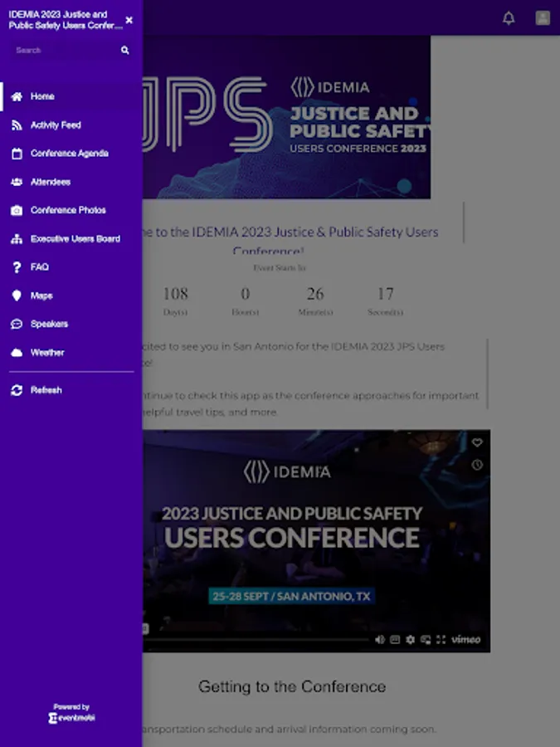Viewport: 560px width, 747px height.
Task: Open the Speakers label
Action: [49, 324]
